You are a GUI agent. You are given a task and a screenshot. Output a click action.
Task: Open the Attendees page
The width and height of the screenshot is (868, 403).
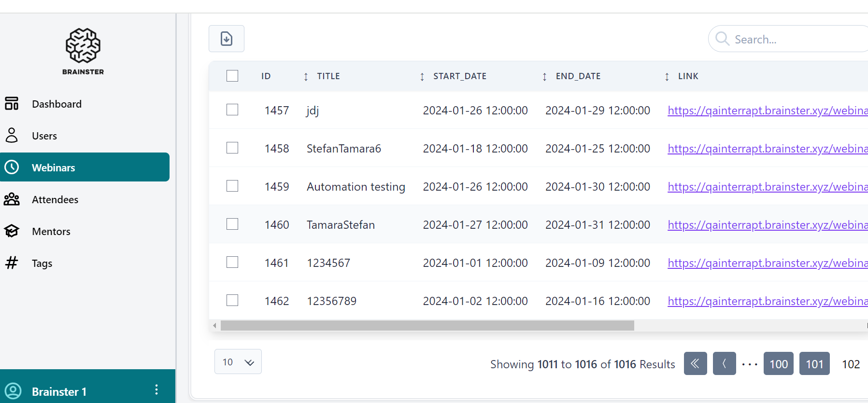pyautogui.click(x=55, y=200)
